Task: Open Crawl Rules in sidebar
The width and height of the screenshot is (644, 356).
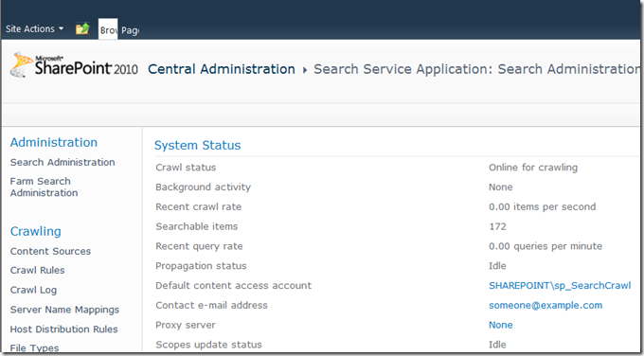Action: point(37,270)
